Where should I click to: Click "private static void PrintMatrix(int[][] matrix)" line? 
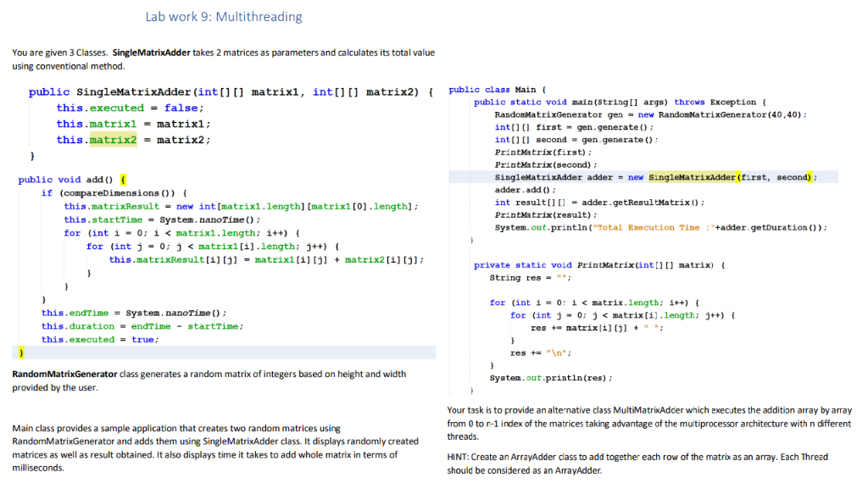pyautogui.click(x=599, y=265)
